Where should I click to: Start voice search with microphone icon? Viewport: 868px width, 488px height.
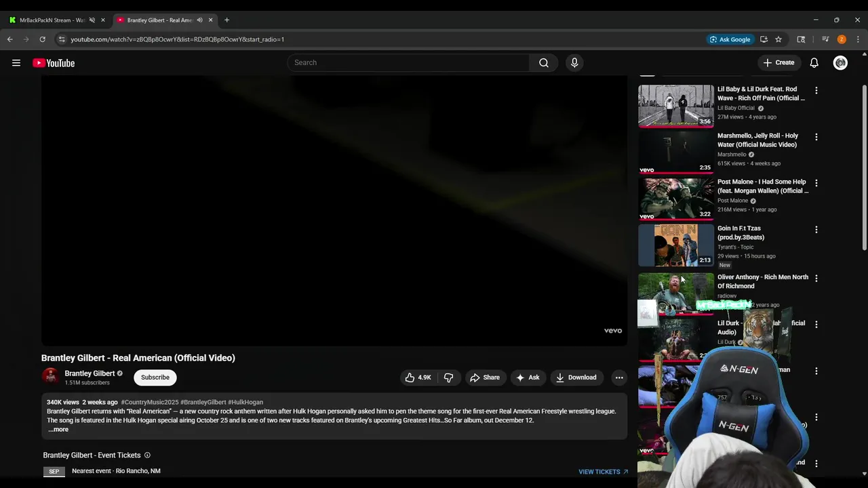pos(574,62)
